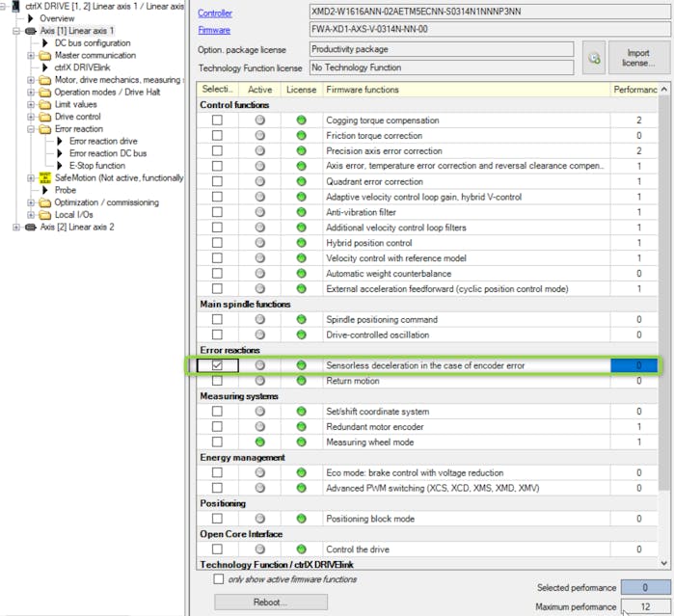
Task: Click the Axis [2] Linear axis 2 icon
Action: point(28,228)
